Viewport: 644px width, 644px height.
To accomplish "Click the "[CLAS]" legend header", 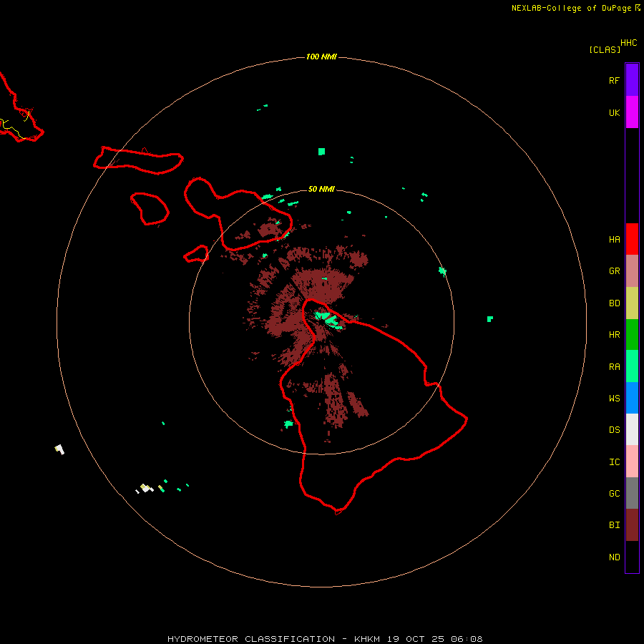I will pos(605,49).
